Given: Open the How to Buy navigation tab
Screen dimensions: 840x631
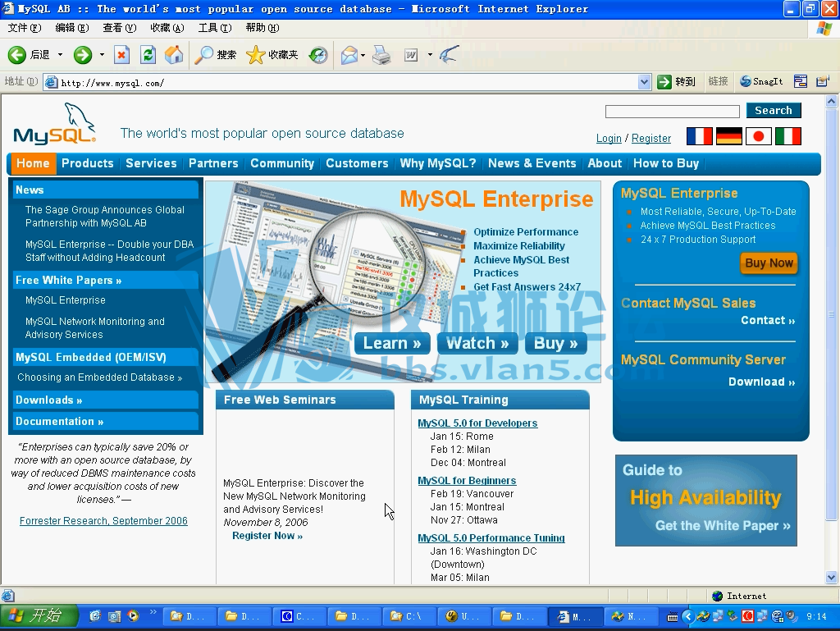Looking at the screenshot, I should coord(666,163).
